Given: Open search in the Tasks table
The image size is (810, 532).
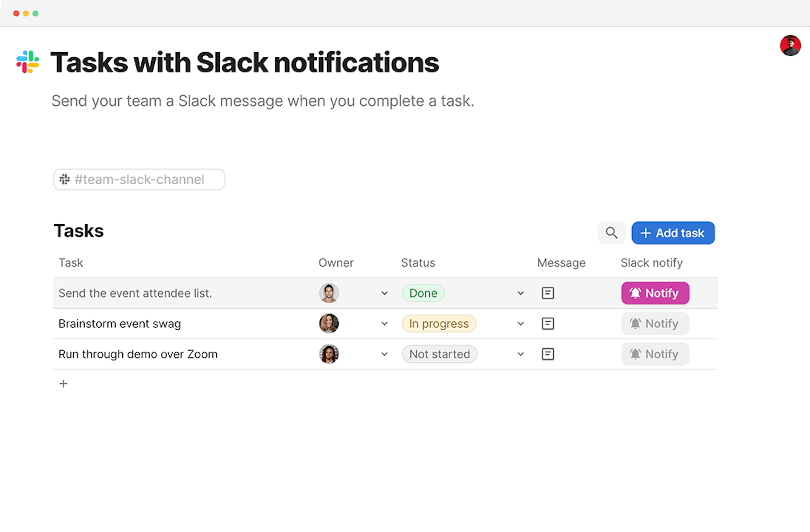Looking at the screenshot, I should tap(612, 233).
